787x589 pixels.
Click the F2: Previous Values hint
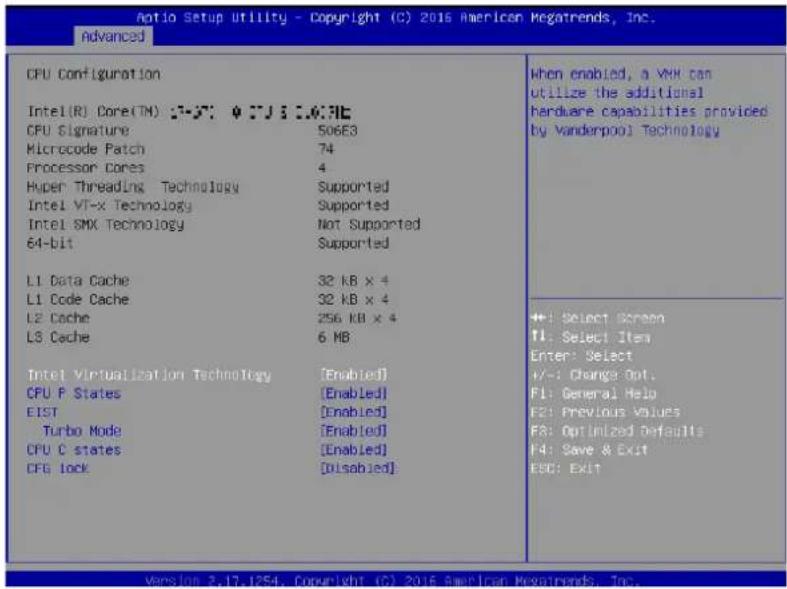pyautogui.click(x=605, y=412)
